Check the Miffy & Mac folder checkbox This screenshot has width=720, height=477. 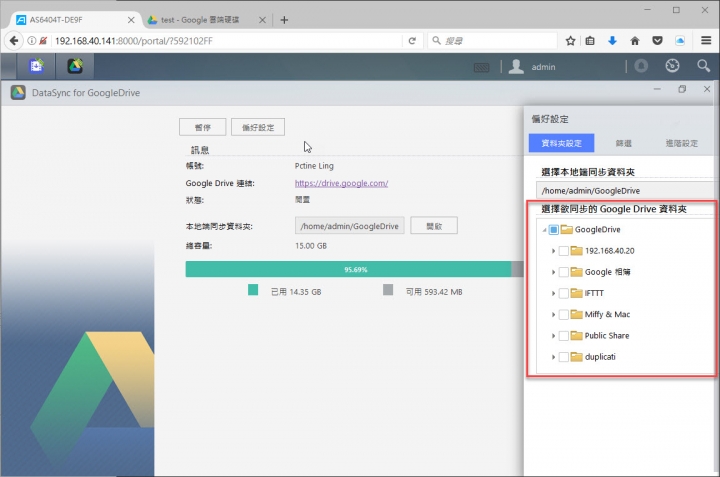click(563, 314)
